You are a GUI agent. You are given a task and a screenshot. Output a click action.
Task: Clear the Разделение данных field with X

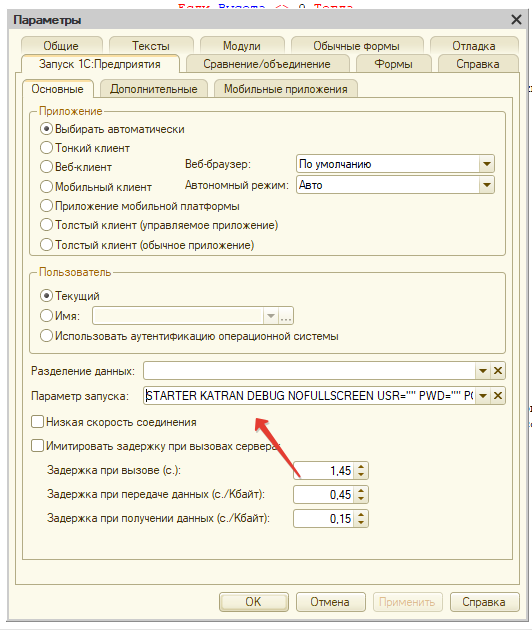498,370
